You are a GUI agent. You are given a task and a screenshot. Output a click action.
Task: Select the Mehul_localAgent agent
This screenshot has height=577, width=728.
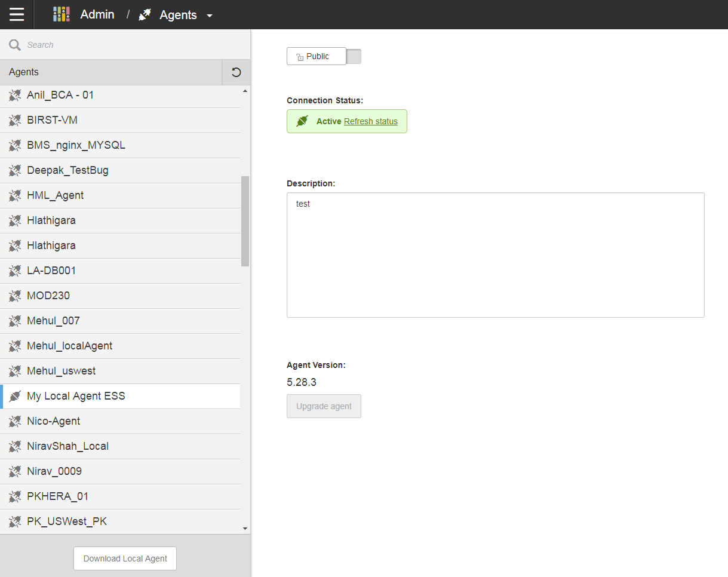pos(69,346)
